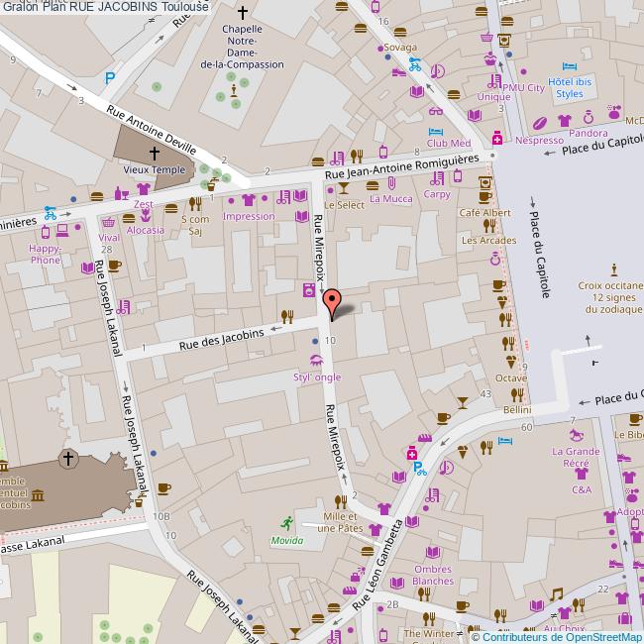The width and height of the screenshot is (644, 644).
Task: Select the restaurant icon on Rue des Jacobins
Action: 287,317
